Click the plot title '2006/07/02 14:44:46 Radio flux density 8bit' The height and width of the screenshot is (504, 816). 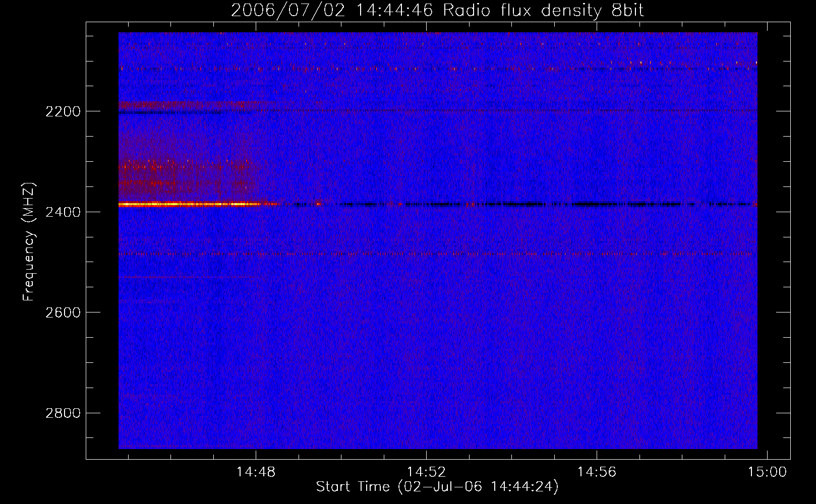tap(437, 11)
